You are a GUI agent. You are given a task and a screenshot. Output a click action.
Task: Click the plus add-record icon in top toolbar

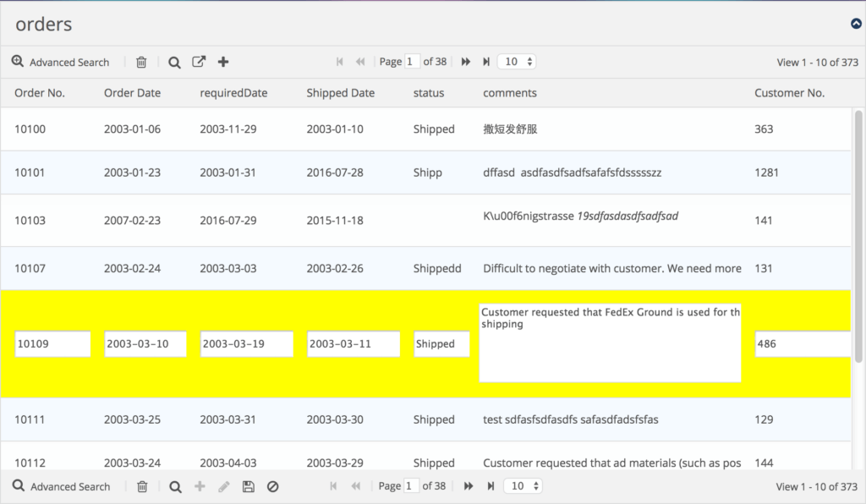(223, 62)
